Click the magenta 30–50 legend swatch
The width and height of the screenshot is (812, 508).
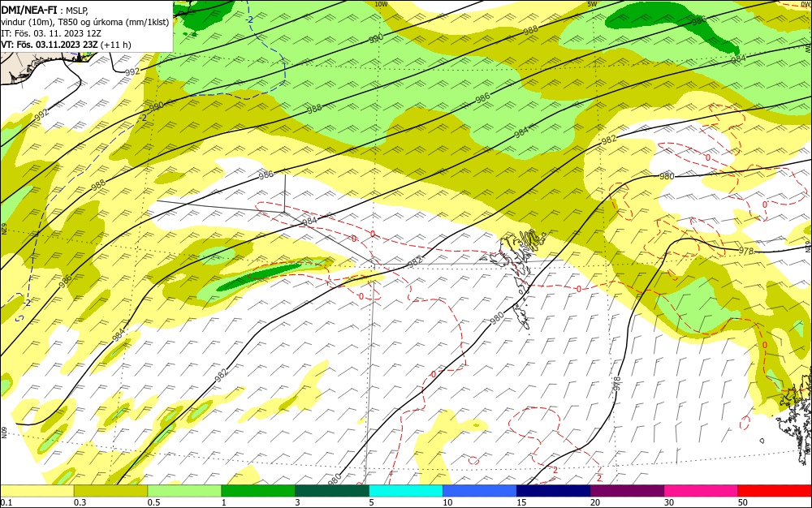(702, 491)
